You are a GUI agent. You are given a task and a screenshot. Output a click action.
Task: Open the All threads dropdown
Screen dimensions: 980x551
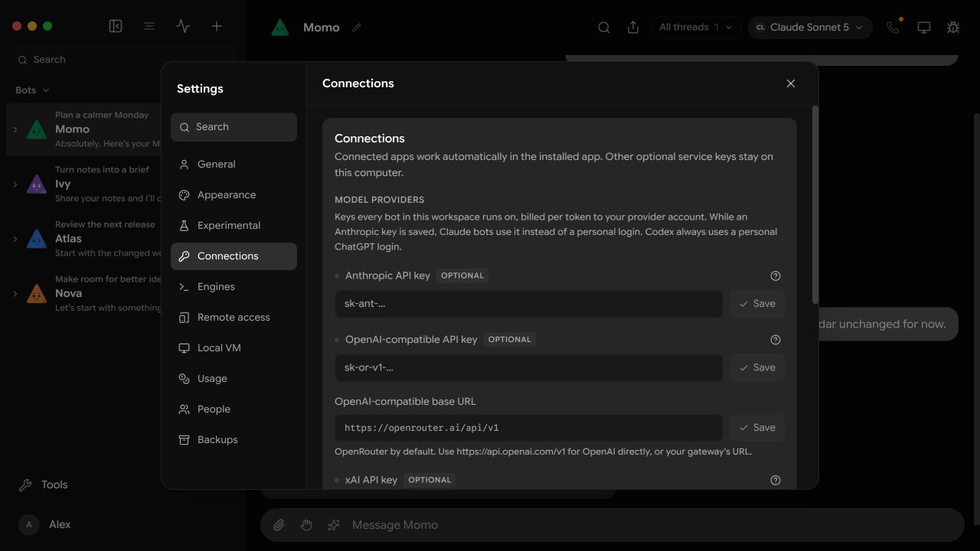click(695, 28)
